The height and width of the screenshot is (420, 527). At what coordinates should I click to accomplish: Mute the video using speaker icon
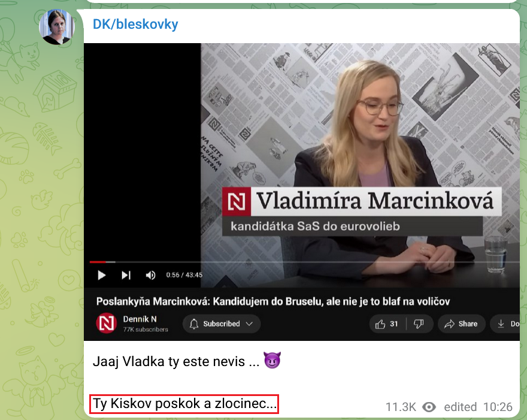150,275
